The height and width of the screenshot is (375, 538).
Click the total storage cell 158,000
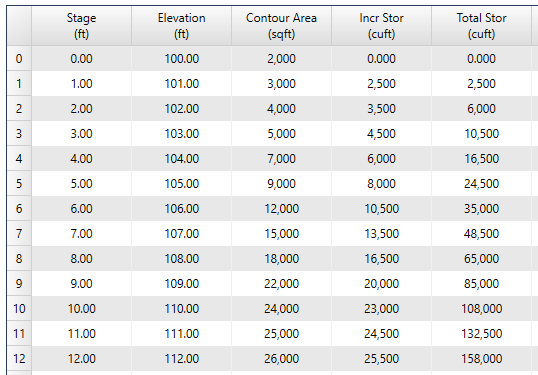481,359
